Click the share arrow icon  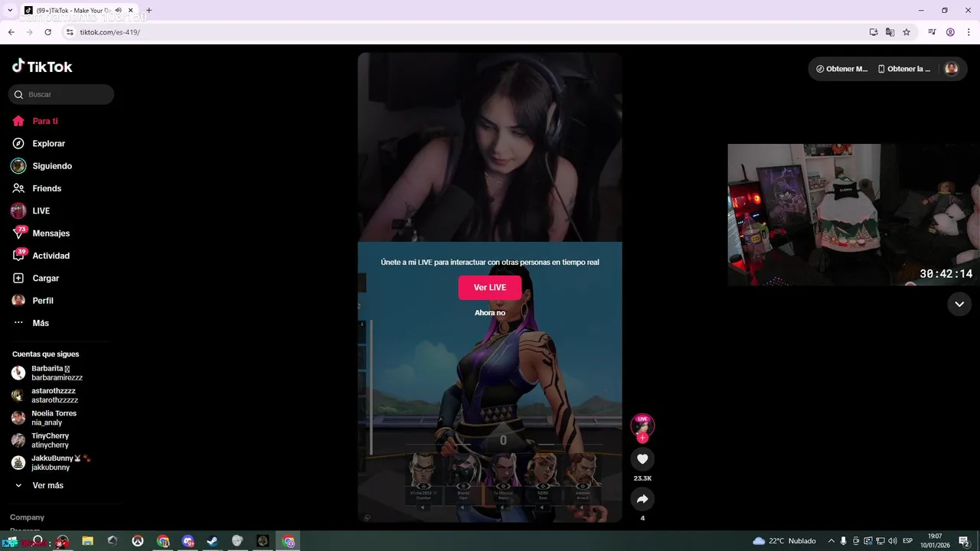[642, 499]
